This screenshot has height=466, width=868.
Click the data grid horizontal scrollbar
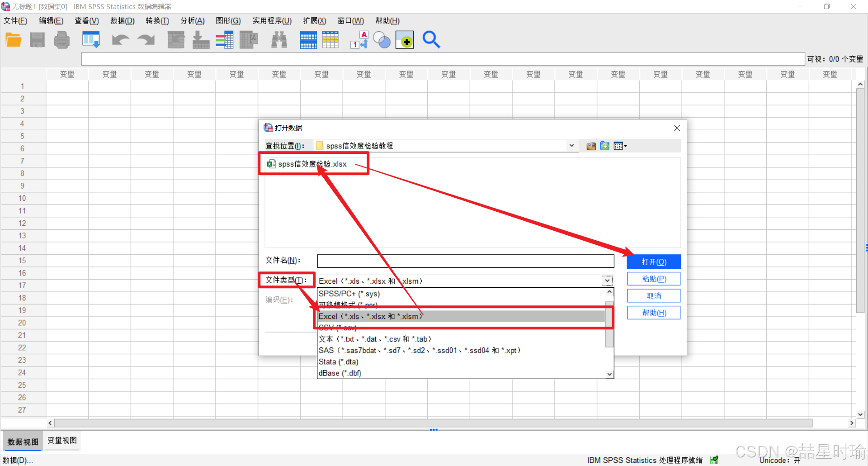pos(433,423)
